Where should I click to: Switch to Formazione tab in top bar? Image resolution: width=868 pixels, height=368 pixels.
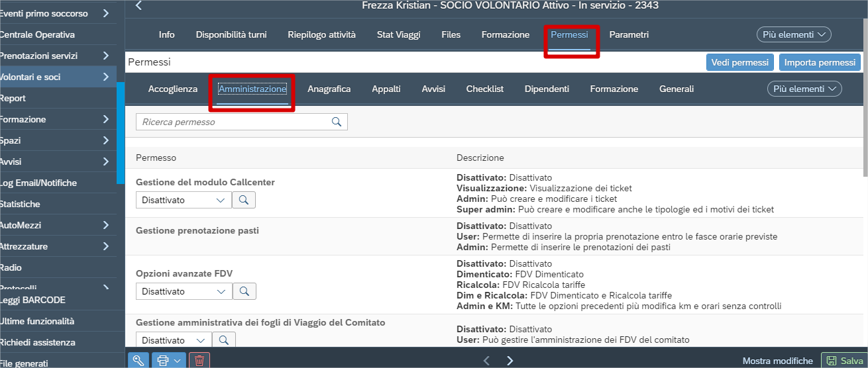click(x=506, y=34)
